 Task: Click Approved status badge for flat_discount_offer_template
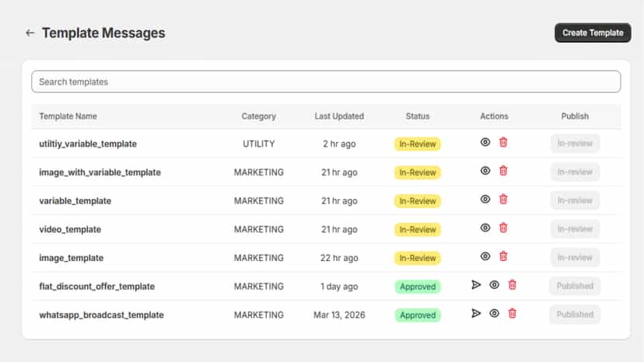[x=418, y=287]
